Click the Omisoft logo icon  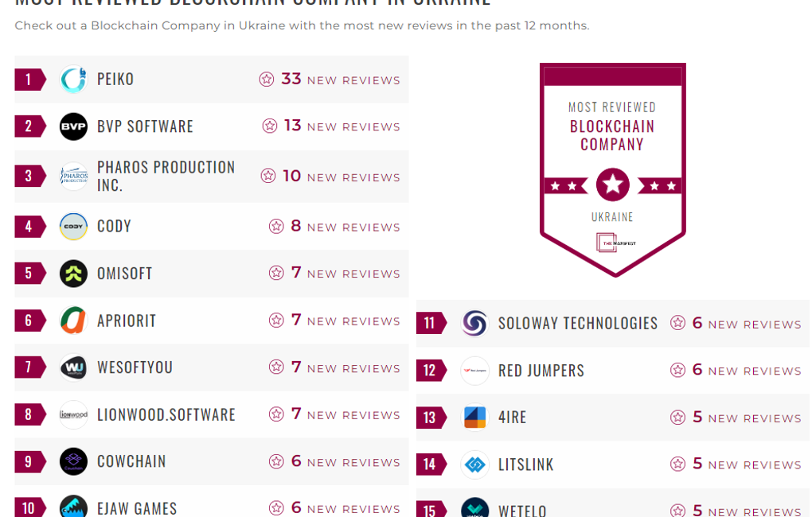tap(73, 274)
